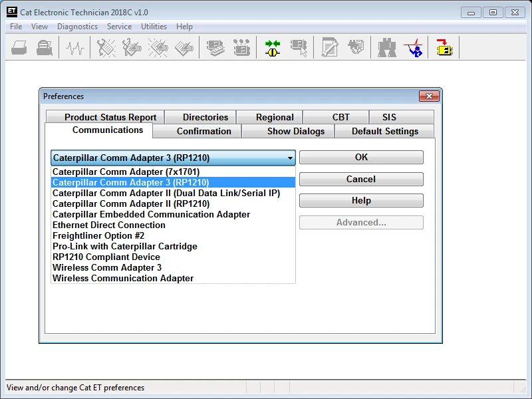Image resolution: width=532 pixels, height=399 pixels.
Task: Select Wireless Communication Adapter option
Action: point(173,278)
